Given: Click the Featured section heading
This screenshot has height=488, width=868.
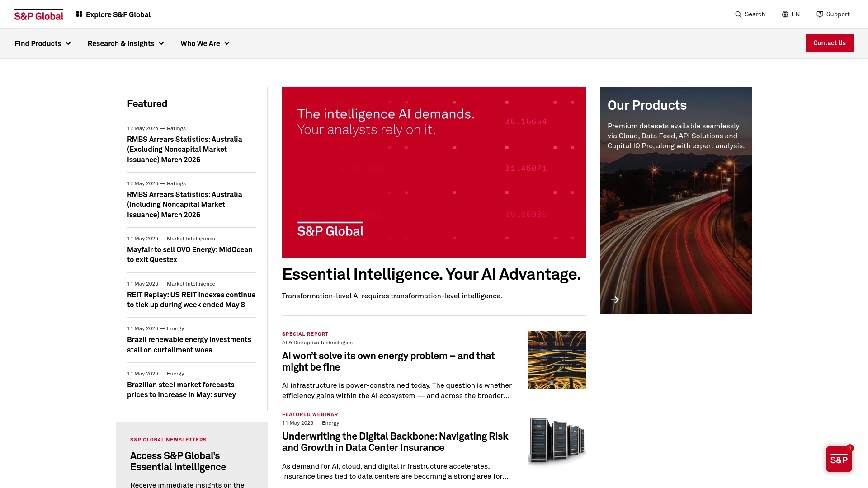Looking at the screenshot, I should pos(147,103).
